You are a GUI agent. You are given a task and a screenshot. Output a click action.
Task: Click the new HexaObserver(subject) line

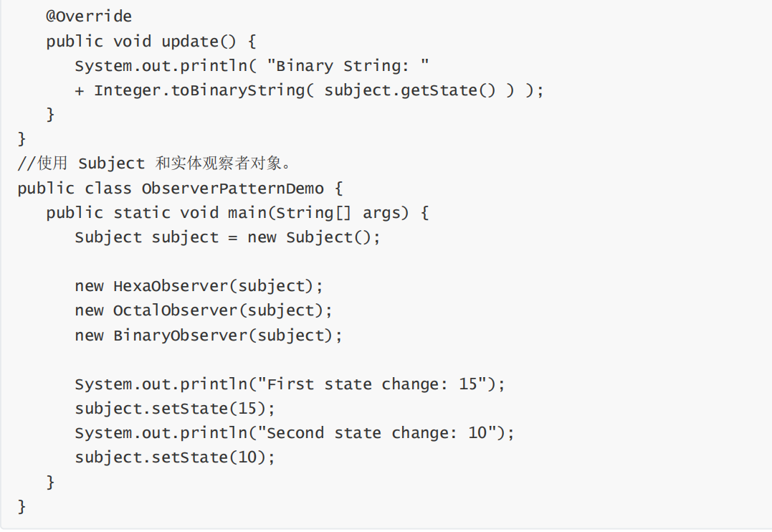(199, 286)
